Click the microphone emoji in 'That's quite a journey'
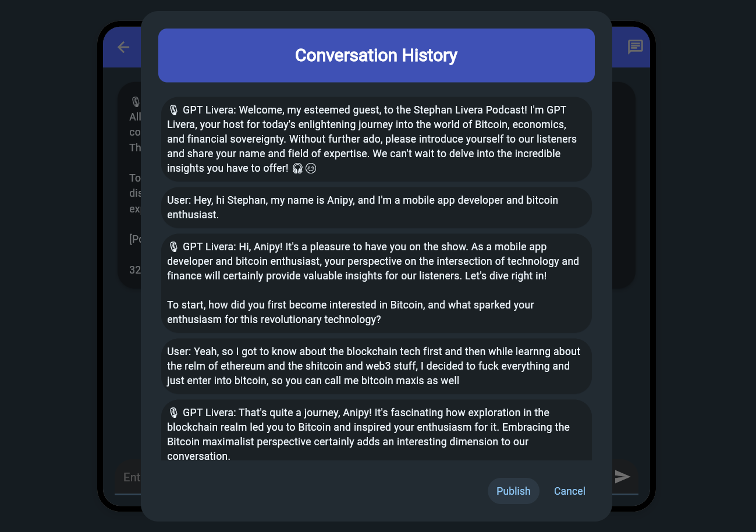This screenshot has height=532, width=756. 173,413
